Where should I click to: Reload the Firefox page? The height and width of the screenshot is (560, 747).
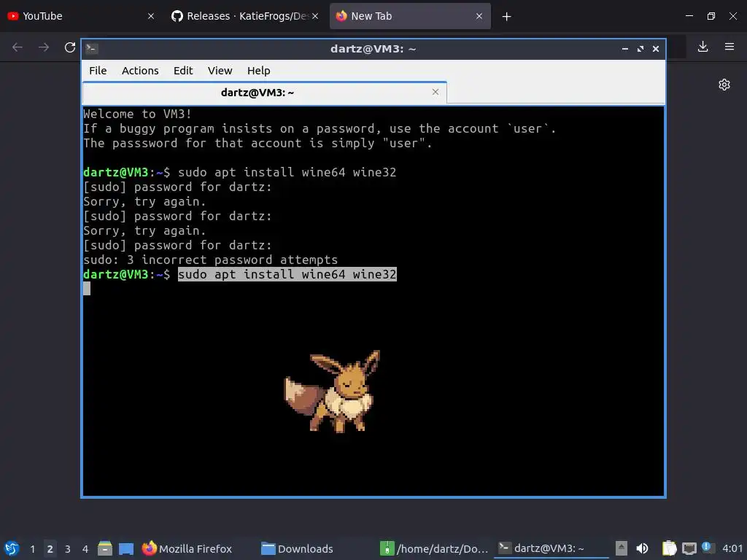(x=70, y=47)
